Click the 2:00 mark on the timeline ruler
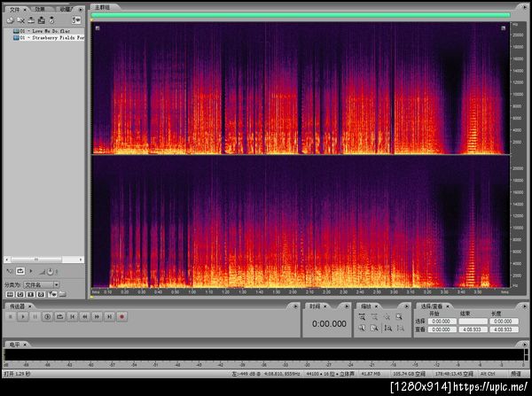532x396 pixels. pos(293,292)
